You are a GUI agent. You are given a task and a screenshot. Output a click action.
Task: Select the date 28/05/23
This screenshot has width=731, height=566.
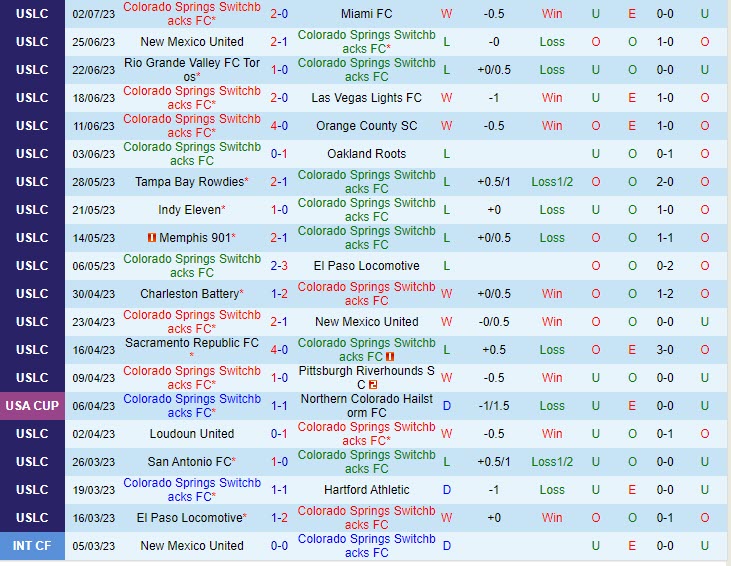pos(93,182)
